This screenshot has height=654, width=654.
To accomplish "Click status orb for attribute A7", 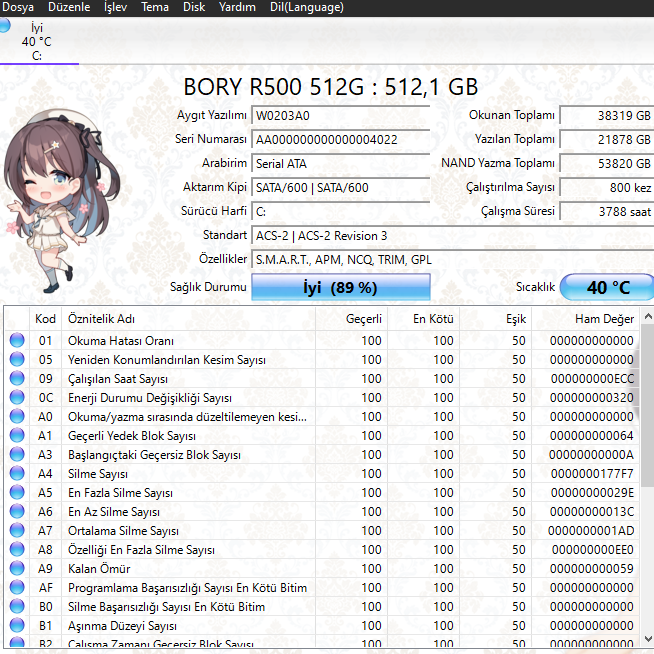I will click(17, 531).
